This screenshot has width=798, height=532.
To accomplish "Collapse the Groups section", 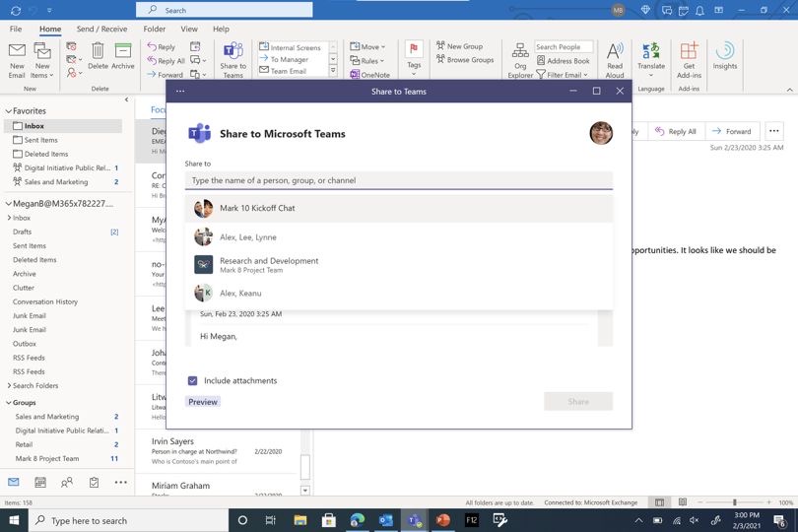I will pos(9,403).
